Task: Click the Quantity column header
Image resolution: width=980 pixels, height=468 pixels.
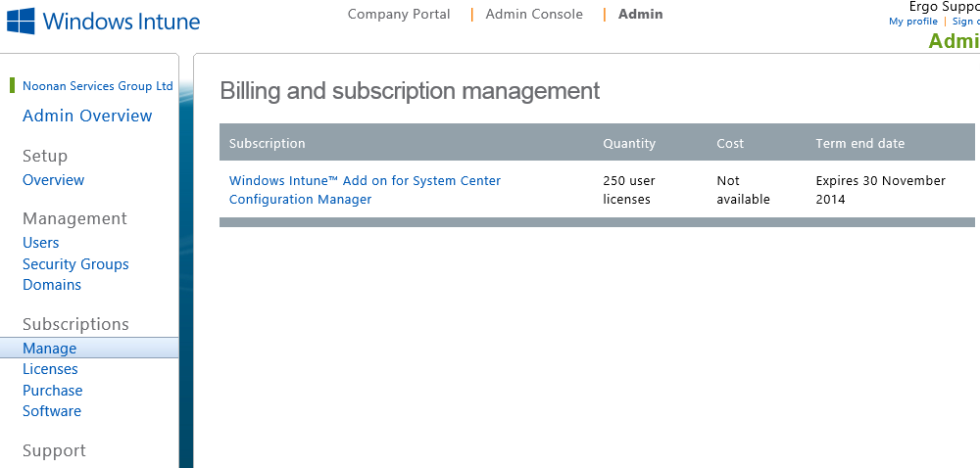Action: 629,144
